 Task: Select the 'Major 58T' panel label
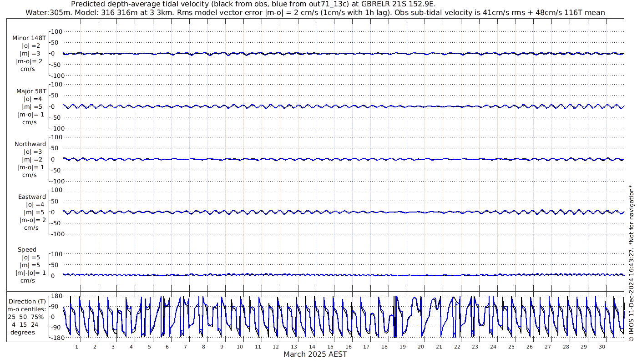(31, 91)
